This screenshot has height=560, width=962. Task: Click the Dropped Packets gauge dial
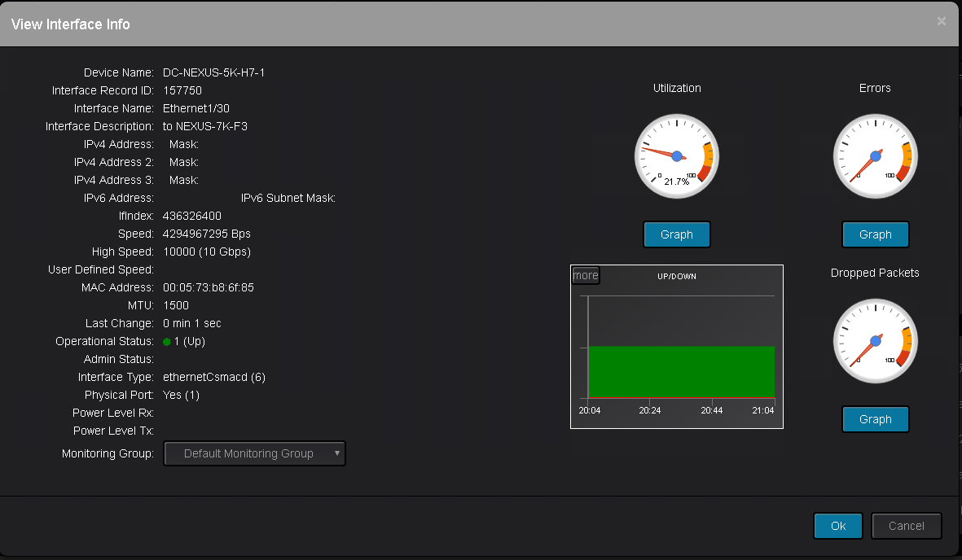[876, 341]
